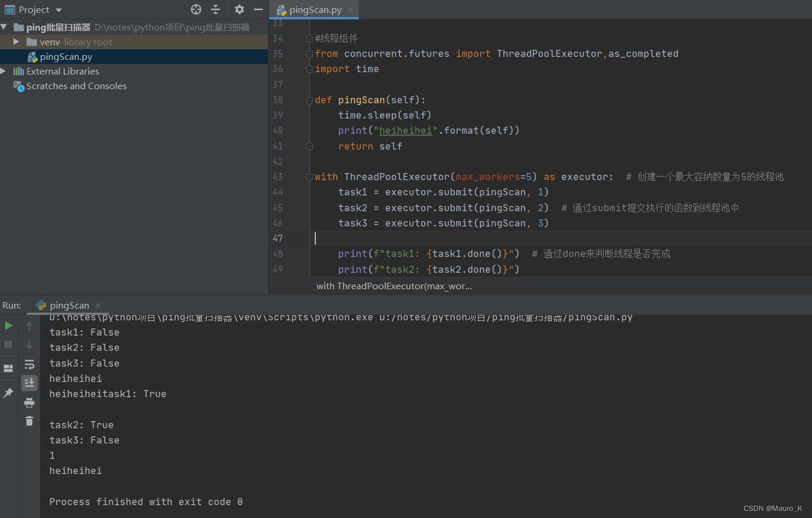Collapse all in Project panel
812x518 pixels.
point(215,9)
